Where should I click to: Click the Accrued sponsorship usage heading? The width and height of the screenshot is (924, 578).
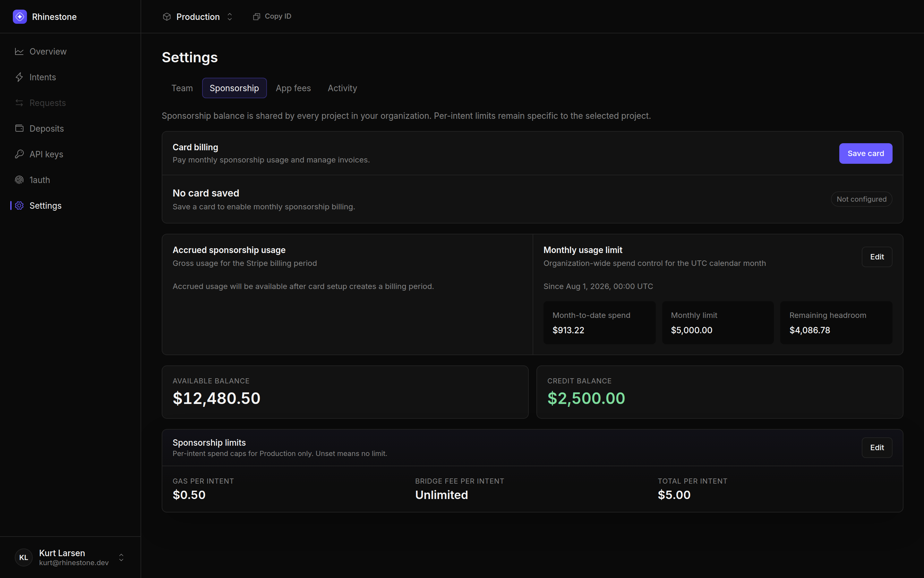click(x=229, y=250)
